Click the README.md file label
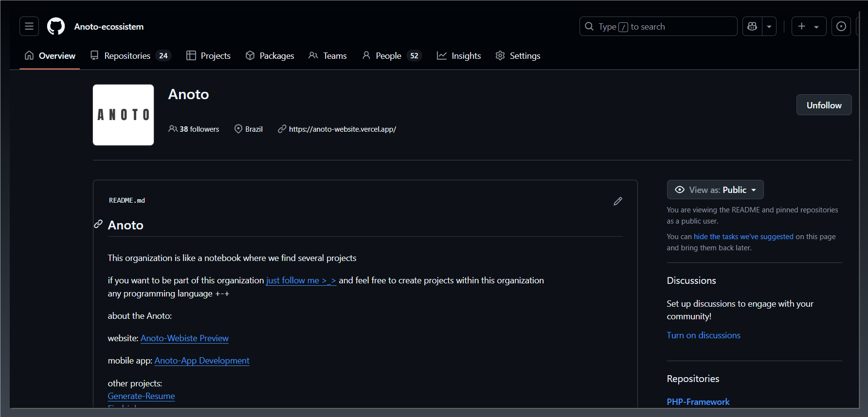Viewport: 868px width, 417px height. 127,200
